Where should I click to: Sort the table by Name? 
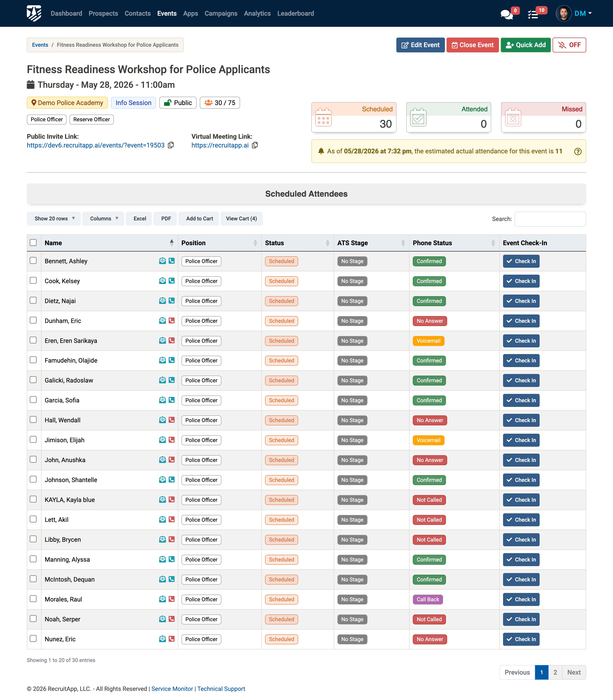pos(110,243)
